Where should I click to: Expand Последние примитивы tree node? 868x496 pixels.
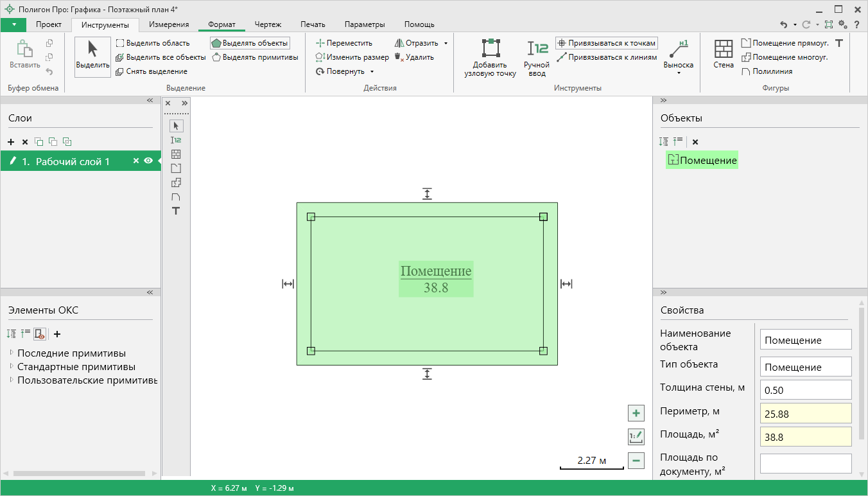coord(11,353)
